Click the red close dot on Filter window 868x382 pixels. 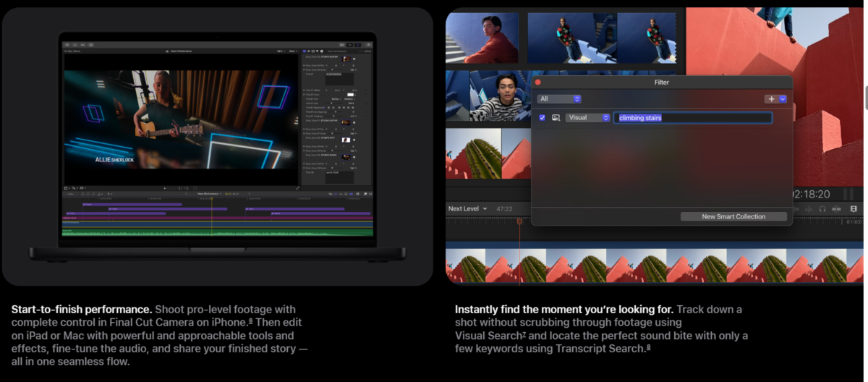tap(537, 82)
